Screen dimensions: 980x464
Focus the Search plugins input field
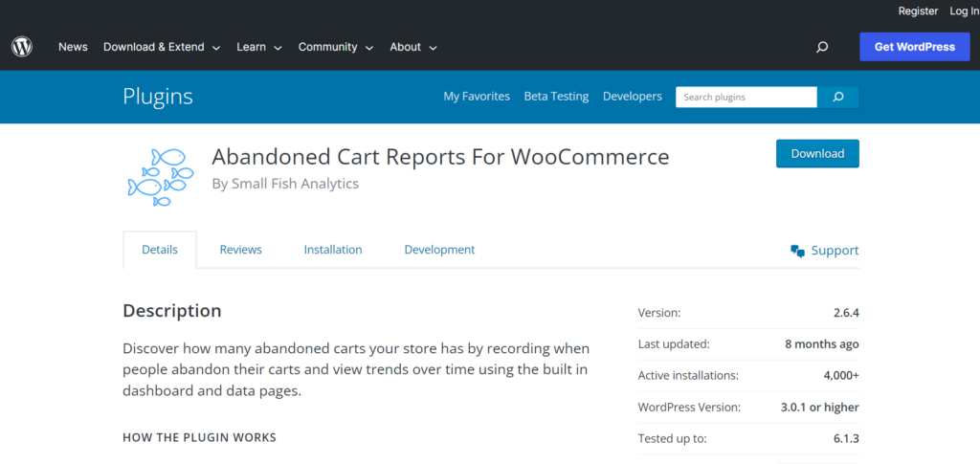(746, 97)
